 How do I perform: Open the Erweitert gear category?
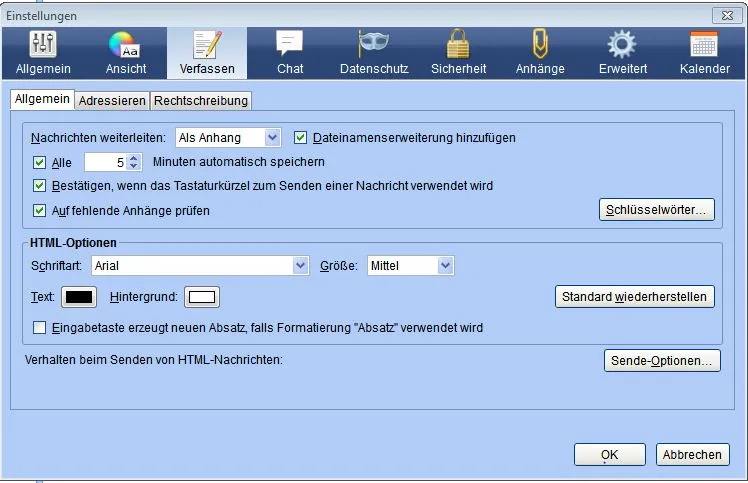(x=623, y=53)
